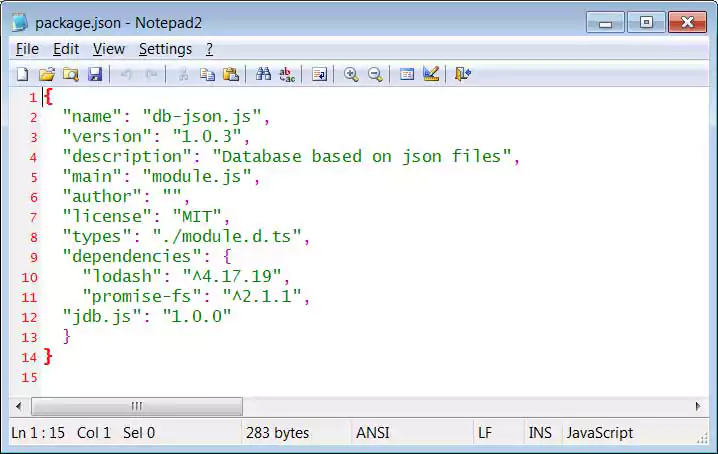The width and height of the screenshot is (718, 454).
Task: Click the Undo toolbar icon
Action: pyautogui.click(x=126, y=74)
